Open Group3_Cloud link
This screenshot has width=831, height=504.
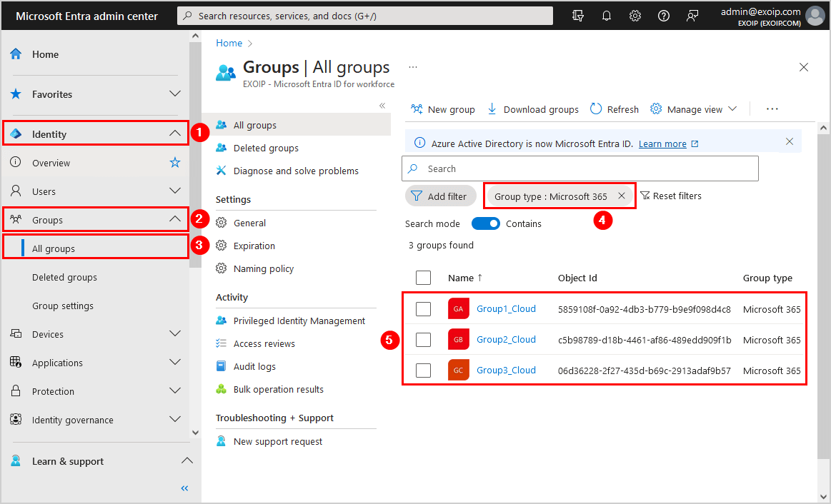[x=506, y=370]
